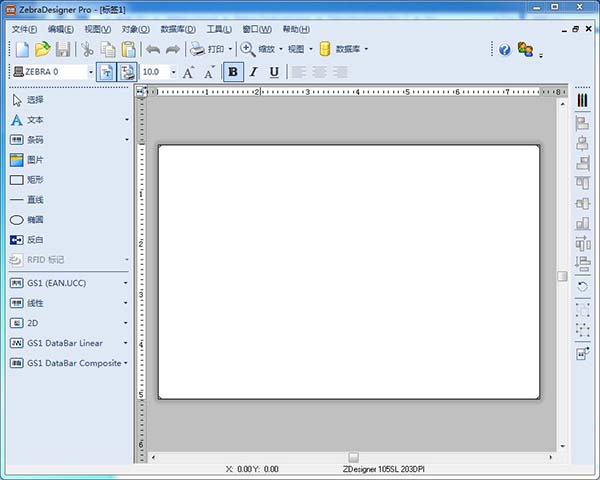
Task: Click the Save floppy disk icon
Action: click(63, 49)
